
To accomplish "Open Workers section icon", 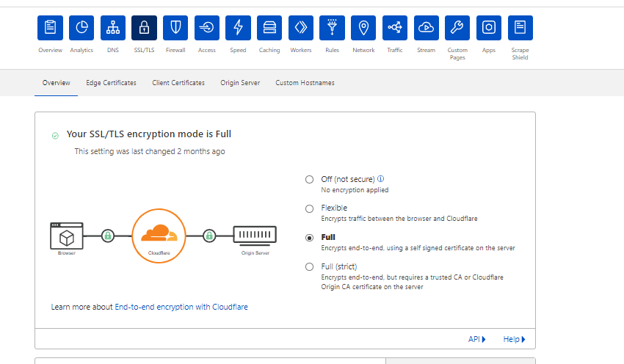I will [x=301, y=28].
